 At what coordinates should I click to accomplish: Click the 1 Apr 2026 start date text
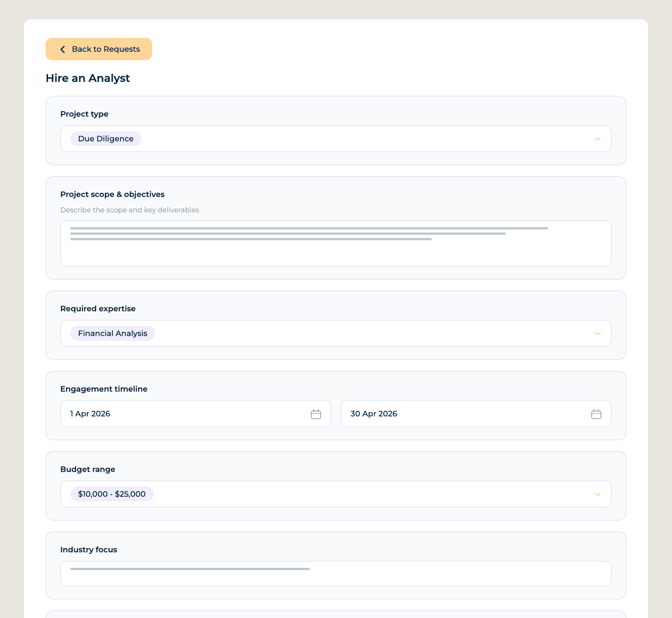[90, 414]
